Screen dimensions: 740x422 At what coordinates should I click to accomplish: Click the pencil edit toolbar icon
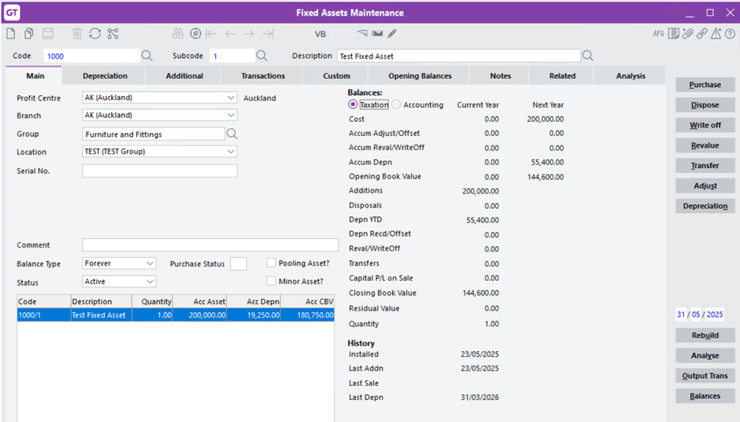tap(392, 34)
